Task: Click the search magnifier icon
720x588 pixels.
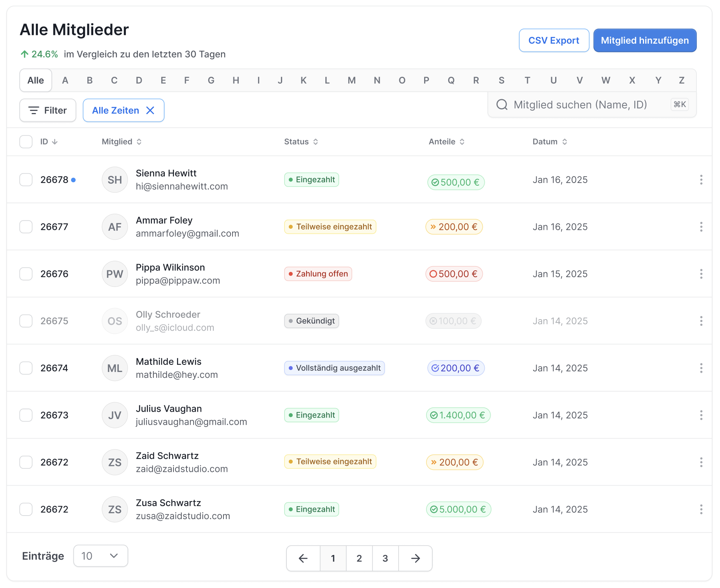Action: [x=502, y=105]
